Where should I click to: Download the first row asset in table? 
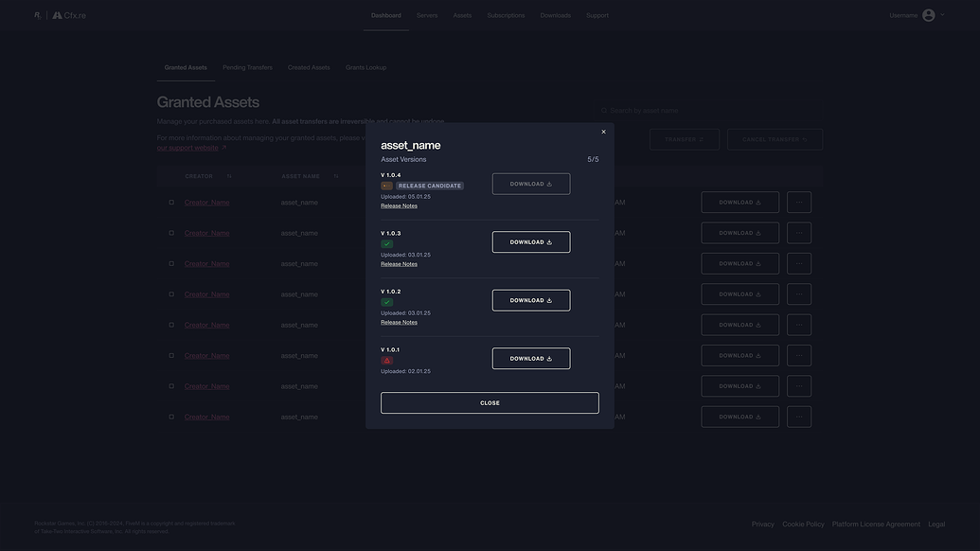click(x=739, y=203)
